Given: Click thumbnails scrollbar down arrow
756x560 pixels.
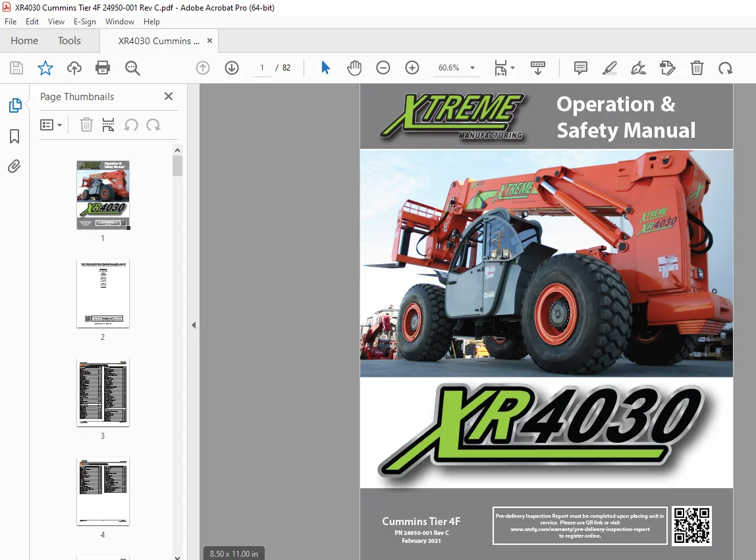Looking at the screenshot, I should [177, 557].
